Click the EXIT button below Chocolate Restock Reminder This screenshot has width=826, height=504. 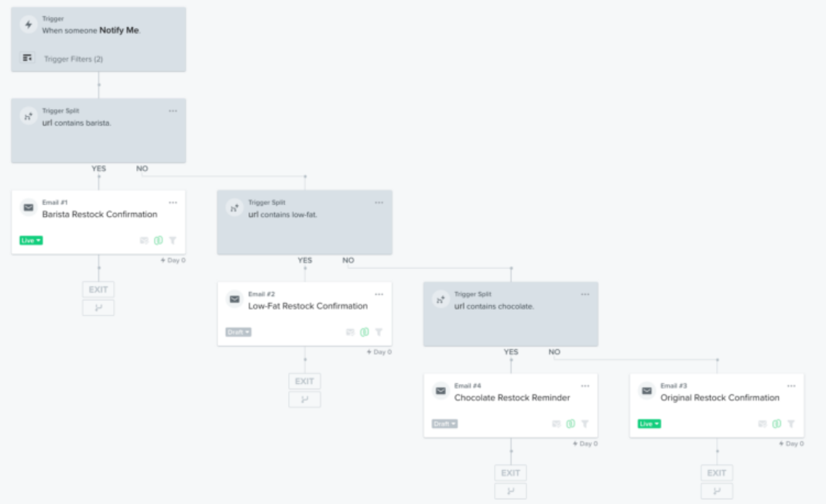(510, 473)
